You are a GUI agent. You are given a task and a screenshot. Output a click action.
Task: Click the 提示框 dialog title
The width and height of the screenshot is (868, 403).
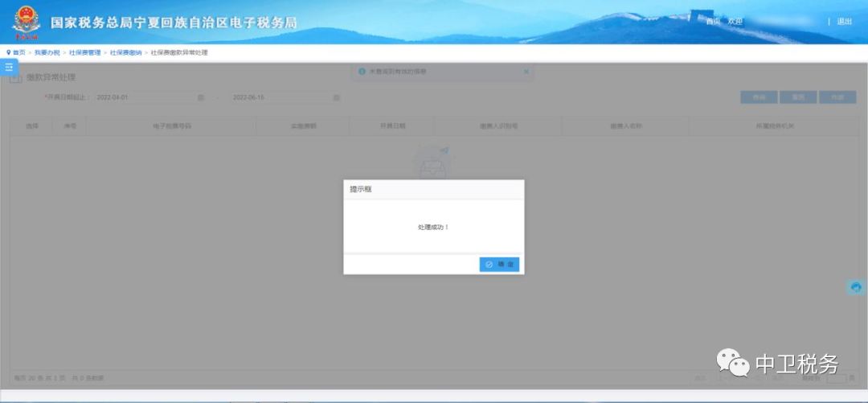pyautogui.click(x=360, y=189)
